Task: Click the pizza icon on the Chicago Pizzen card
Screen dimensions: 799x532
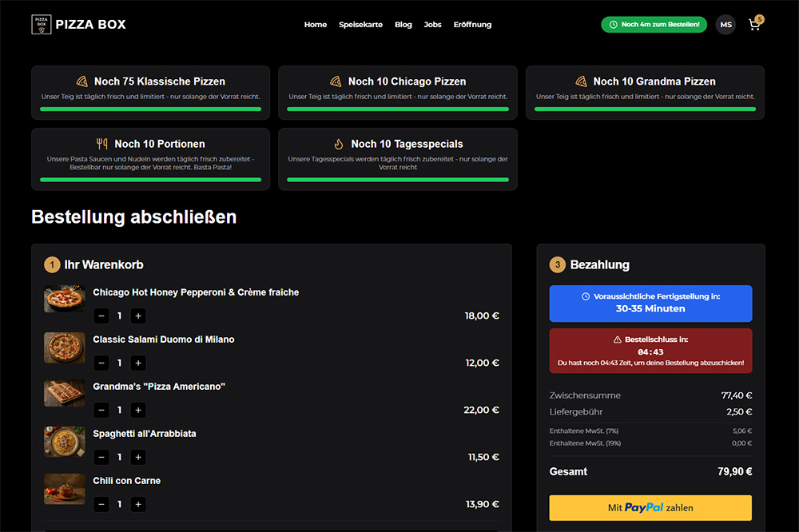Action: tap(336, 81)
